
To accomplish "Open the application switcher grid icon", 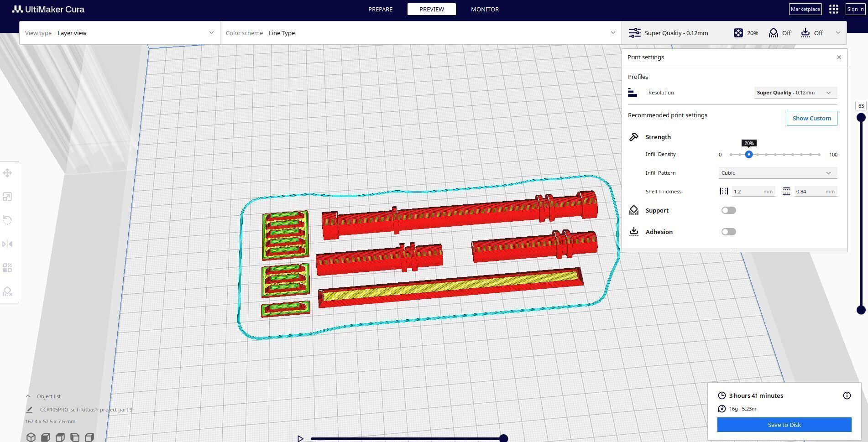I will point(834,9).
